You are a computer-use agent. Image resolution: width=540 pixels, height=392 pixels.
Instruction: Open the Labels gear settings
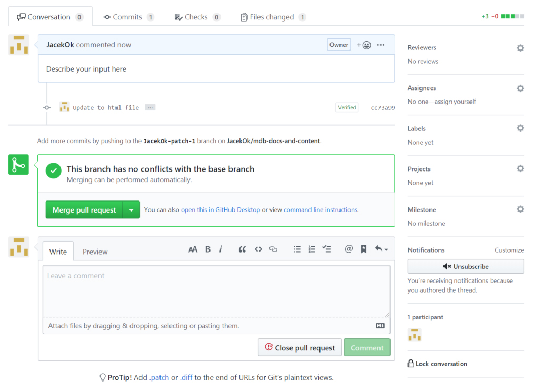point(521,128)
